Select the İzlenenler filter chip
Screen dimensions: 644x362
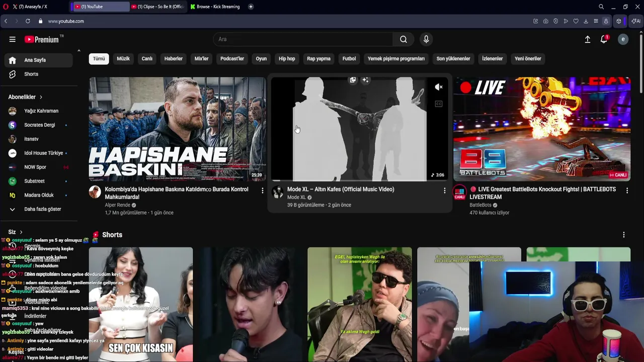492,59
